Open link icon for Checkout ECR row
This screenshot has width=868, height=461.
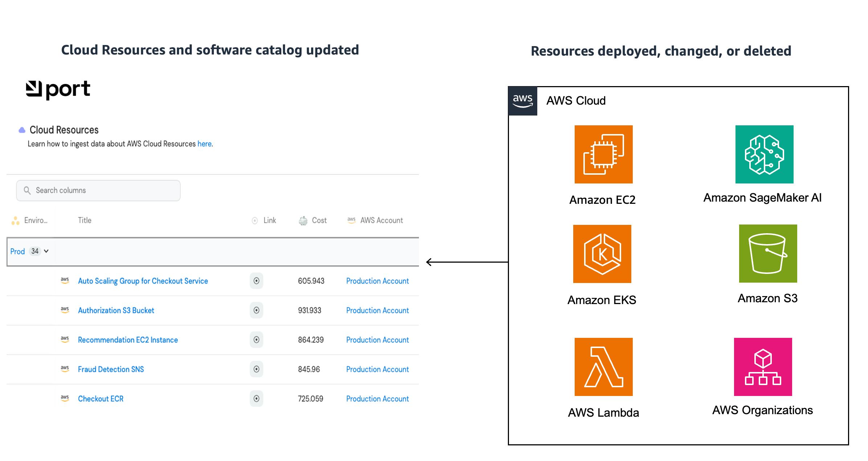pos(256,399)
